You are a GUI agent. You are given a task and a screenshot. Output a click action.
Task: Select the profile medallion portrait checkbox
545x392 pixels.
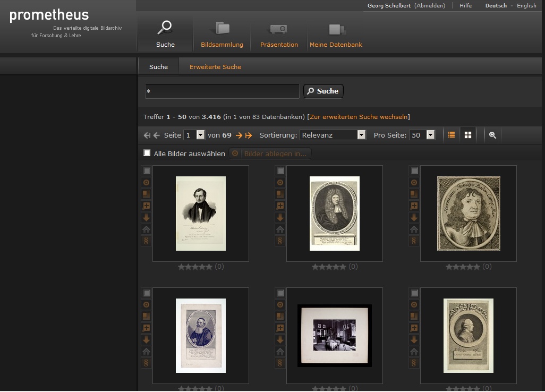tap(414, 293)
